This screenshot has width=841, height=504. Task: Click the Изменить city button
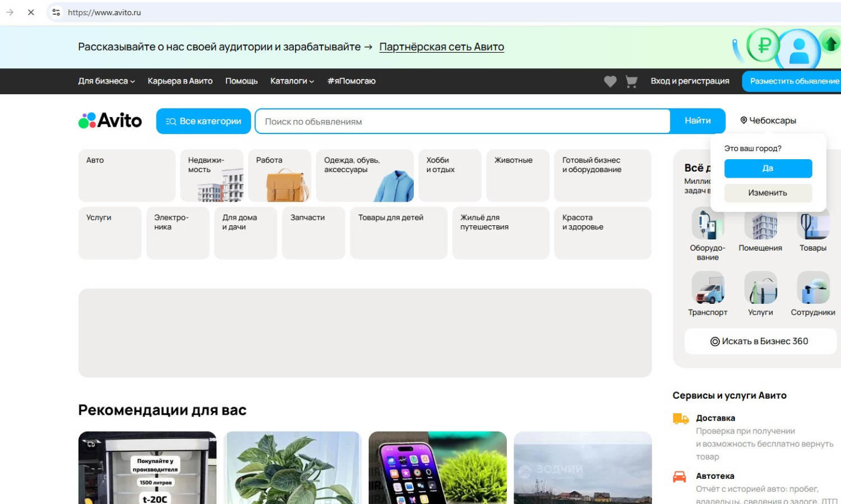click(768, 193)
